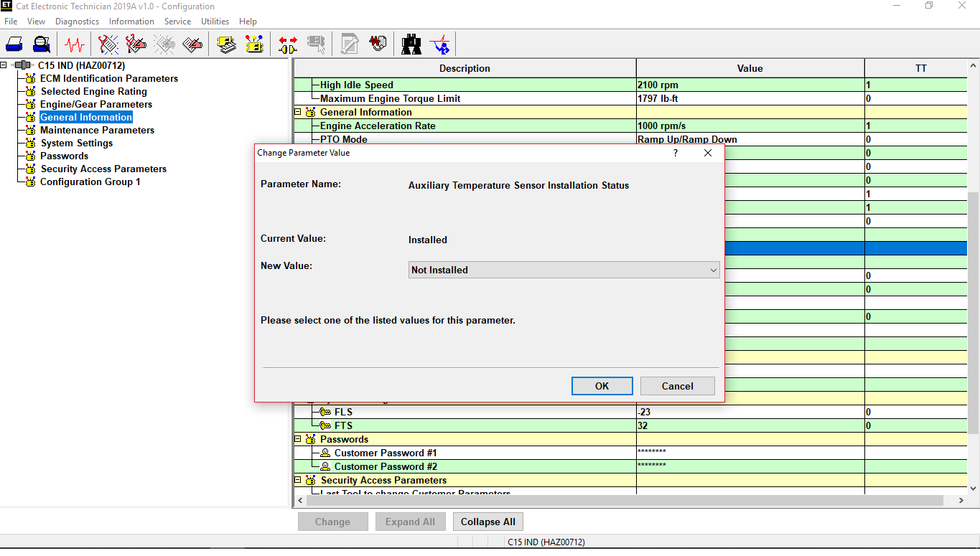
Task: Open the Diagnostics menu
Action: 77,21
